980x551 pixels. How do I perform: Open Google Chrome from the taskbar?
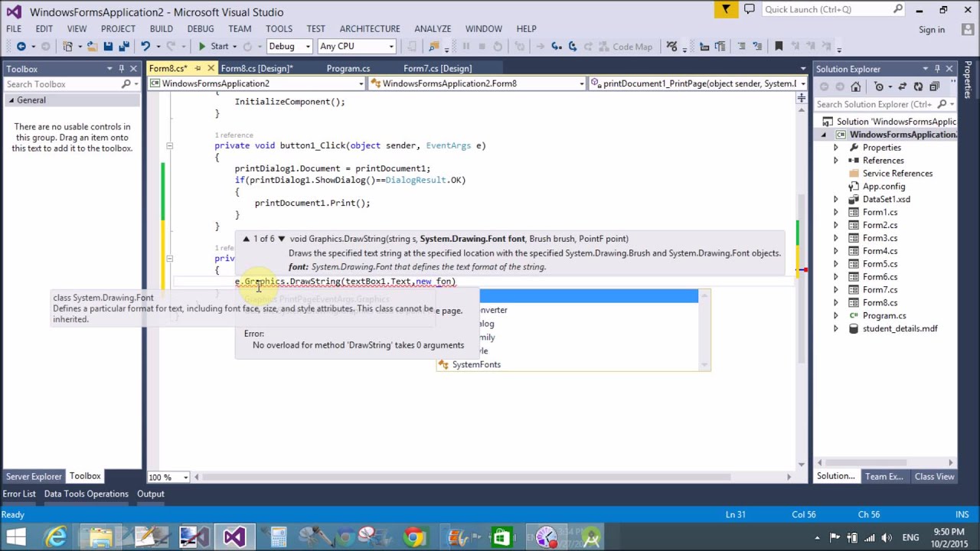(413, 538)
